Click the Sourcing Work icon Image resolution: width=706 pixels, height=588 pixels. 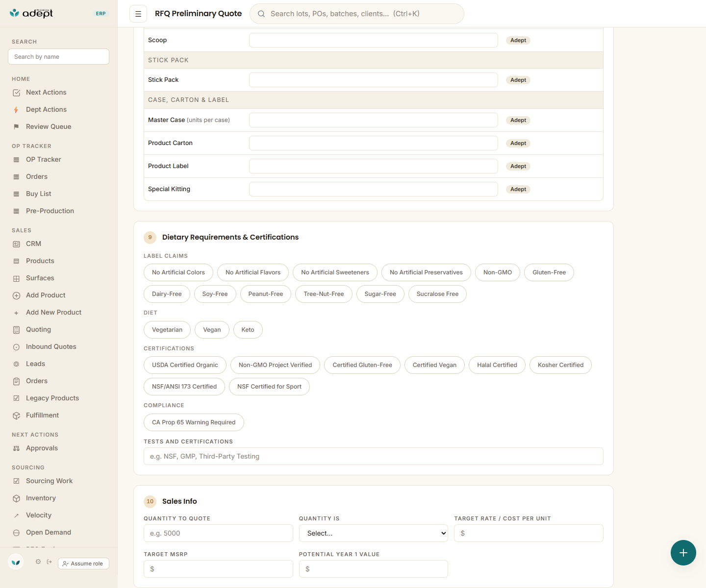[16, 481]
